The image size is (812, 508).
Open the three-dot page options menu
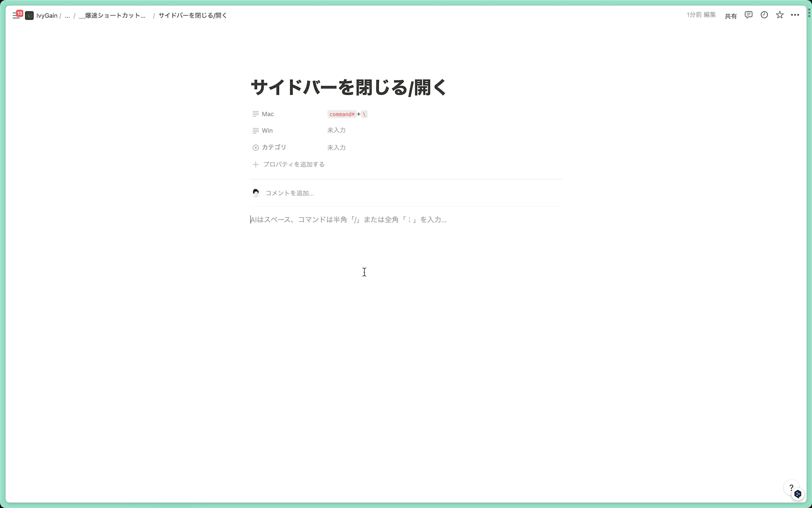pyautogui.click(x=795, y=15)
